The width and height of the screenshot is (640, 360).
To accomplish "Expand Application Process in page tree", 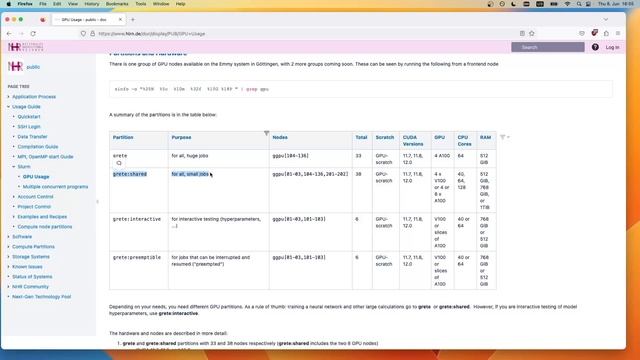I will click(9, 97).
